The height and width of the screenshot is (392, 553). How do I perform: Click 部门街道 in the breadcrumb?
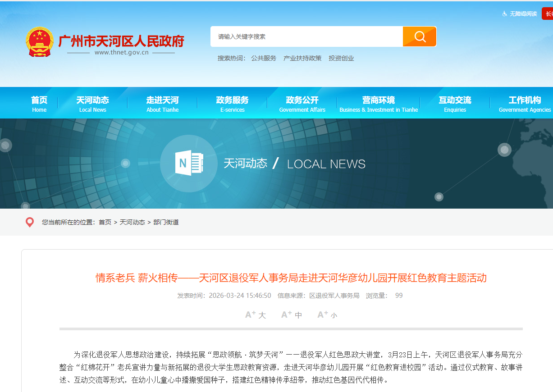pos(166,222)
